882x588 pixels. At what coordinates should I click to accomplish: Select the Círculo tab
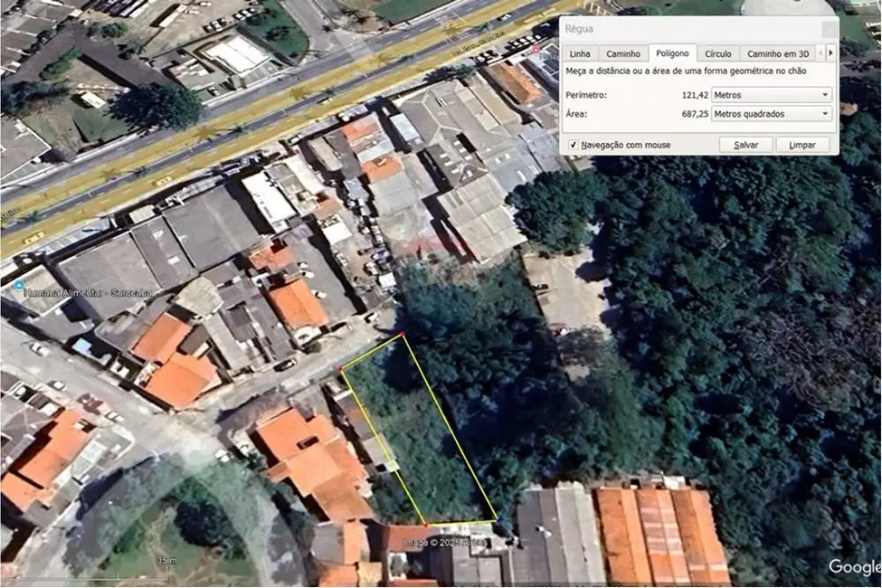point(718,53)
